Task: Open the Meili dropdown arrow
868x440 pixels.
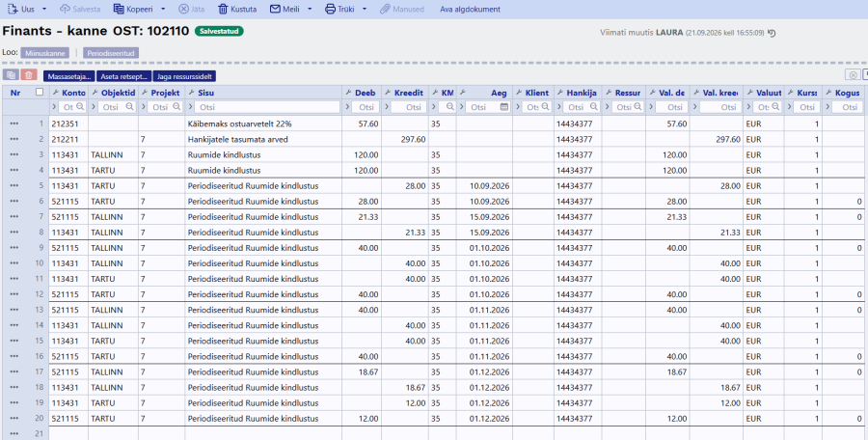Action: point(310,10)
